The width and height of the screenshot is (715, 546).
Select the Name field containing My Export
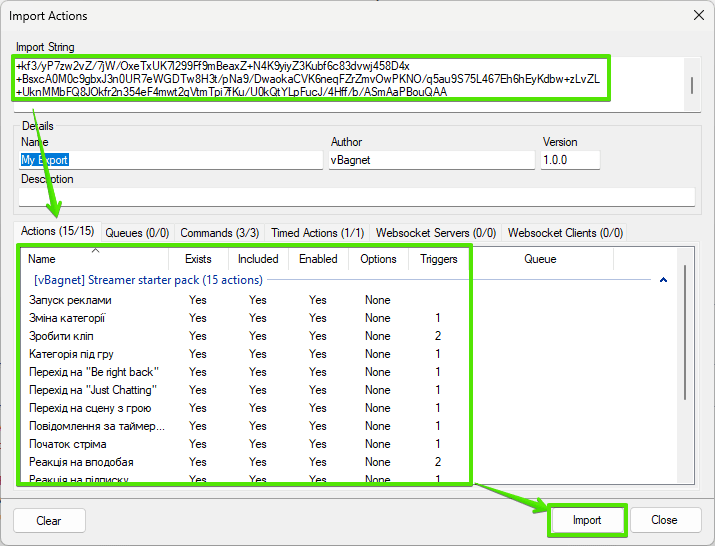tap(171, 160)
